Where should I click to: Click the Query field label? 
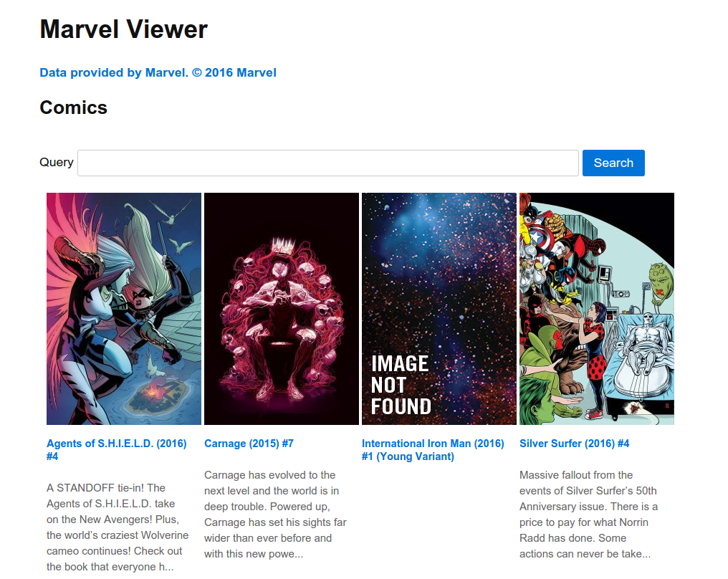pyautogui.click(x=57, y=163)
